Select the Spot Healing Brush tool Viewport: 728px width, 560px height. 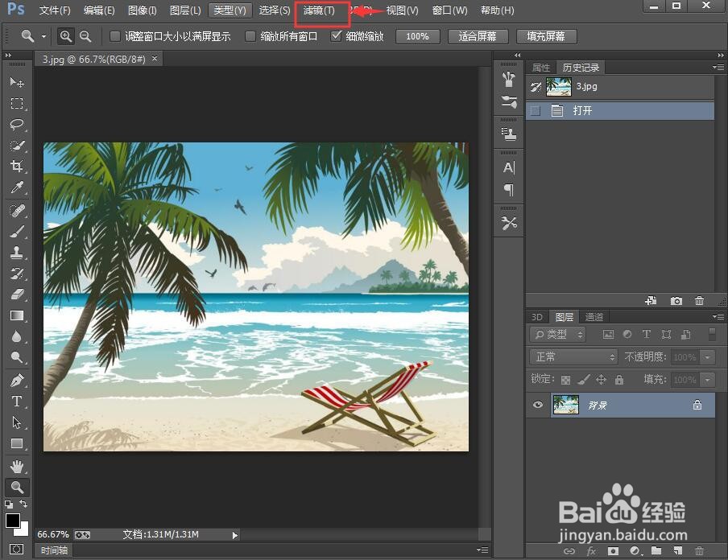[17, 211]
